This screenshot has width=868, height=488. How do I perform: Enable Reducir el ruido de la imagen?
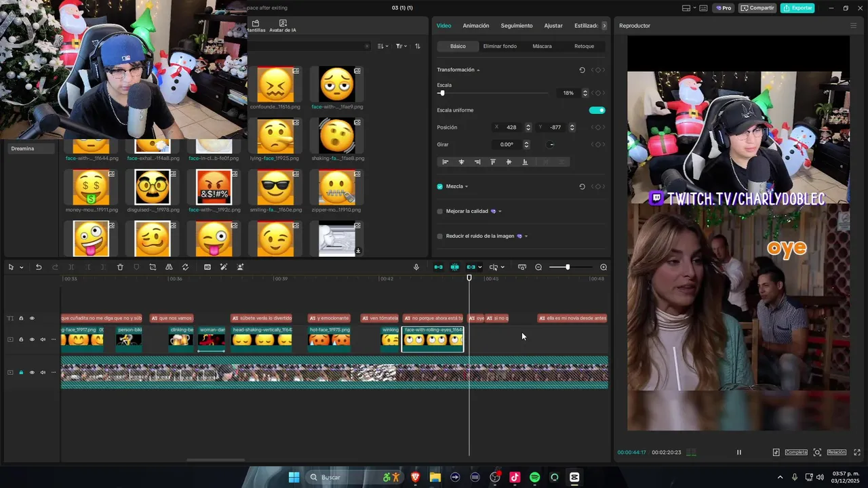[440, 237]
